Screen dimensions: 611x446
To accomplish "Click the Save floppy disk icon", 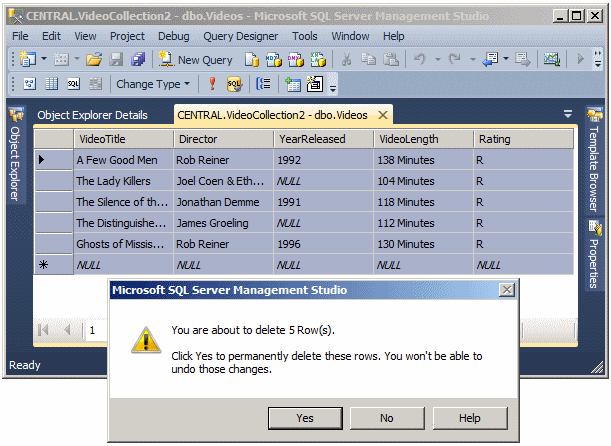I will 116,59.
